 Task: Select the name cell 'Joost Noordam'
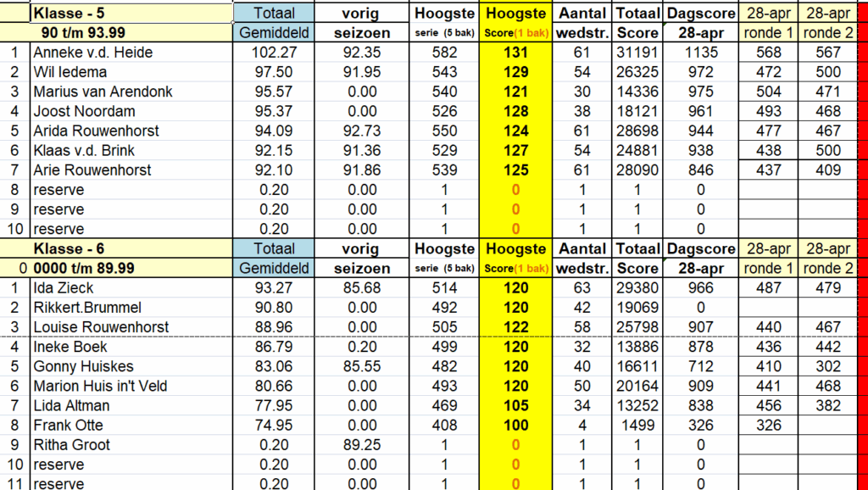[x=131, y=111]
